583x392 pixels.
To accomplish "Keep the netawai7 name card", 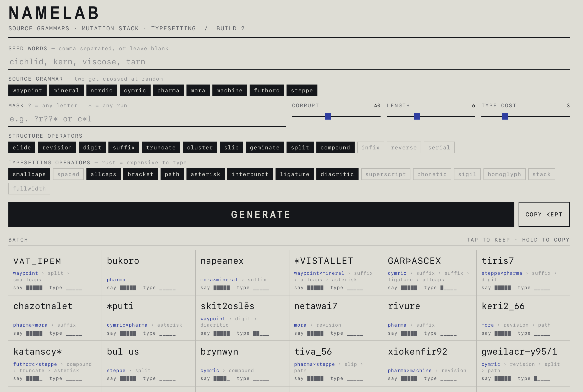I will pyautogui.click(x=336, y=318).
